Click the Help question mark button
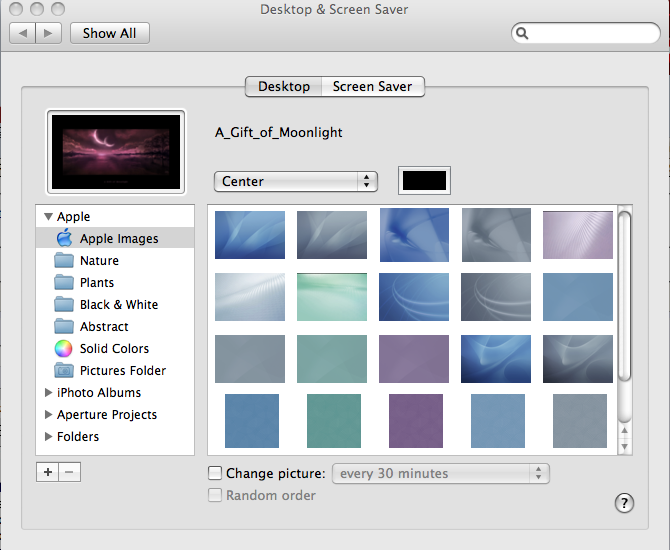Image resolution: width=670 pixels, height=550 pixels. click(626, 502)
